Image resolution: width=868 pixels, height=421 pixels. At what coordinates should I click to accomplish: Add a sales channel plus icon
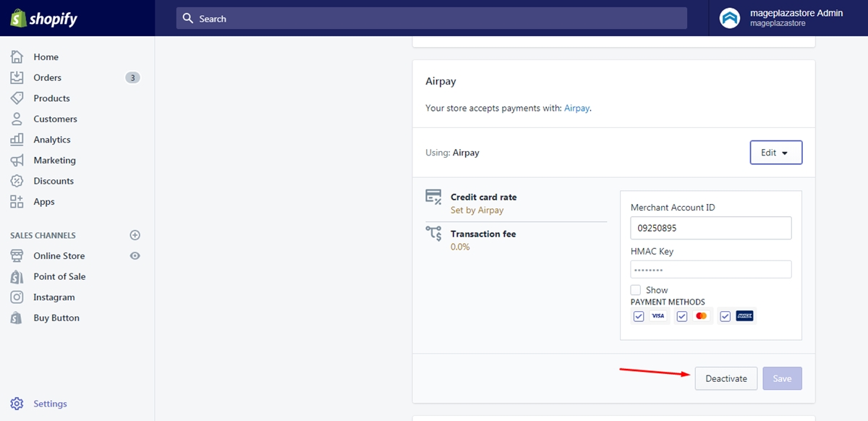(135, 235)
